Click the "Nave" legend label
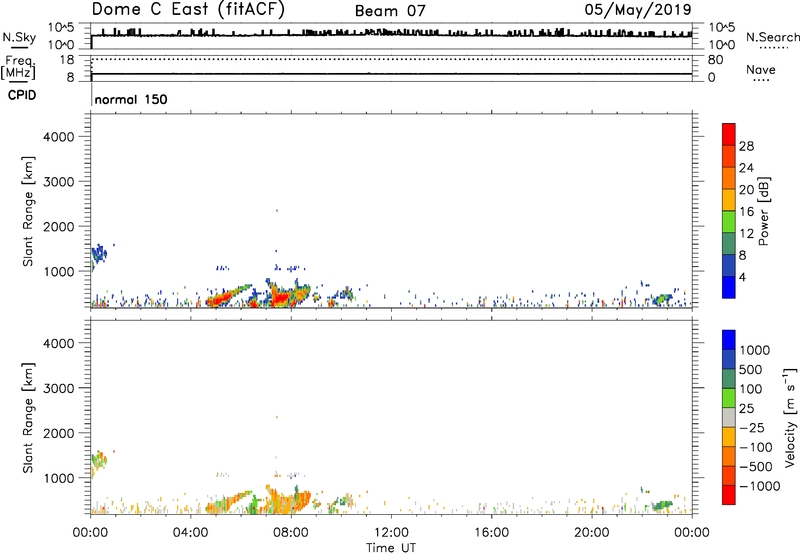800x554 pixels. pyautogui.click(x=761, y=69)
